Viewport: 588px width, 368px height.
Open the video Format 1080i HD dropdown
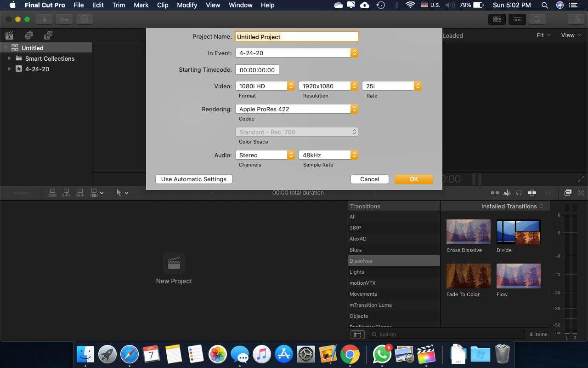(x=265, y=86)
